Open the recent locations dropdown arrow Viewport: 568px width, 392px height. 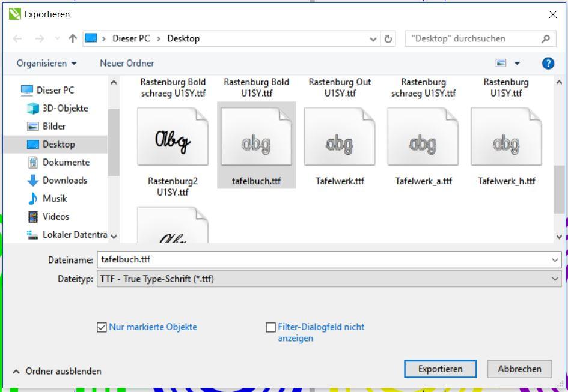tap(57, 38)
